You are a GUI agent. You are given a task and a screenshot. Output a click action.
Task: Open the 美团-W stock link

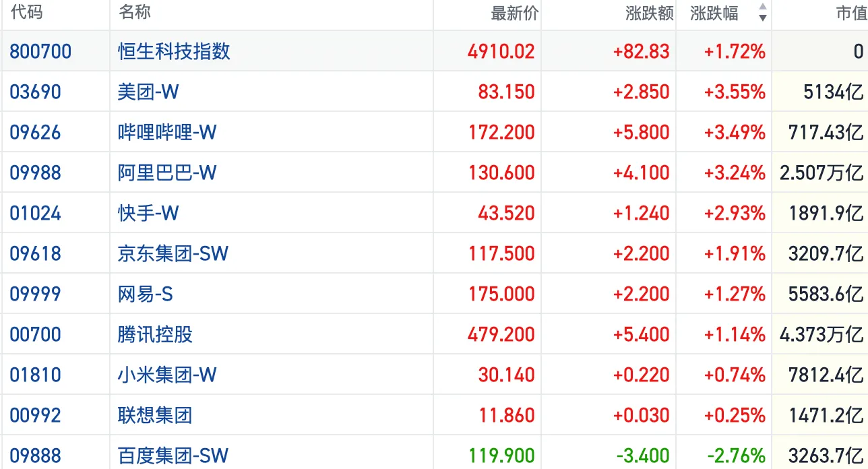click(x=148, y=92)
